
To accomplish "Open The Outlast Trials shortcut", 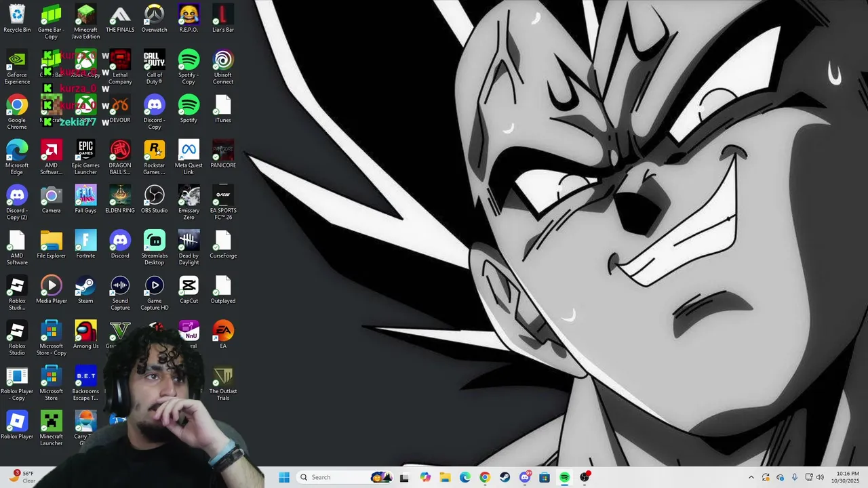I will click(x=223, y=383).
